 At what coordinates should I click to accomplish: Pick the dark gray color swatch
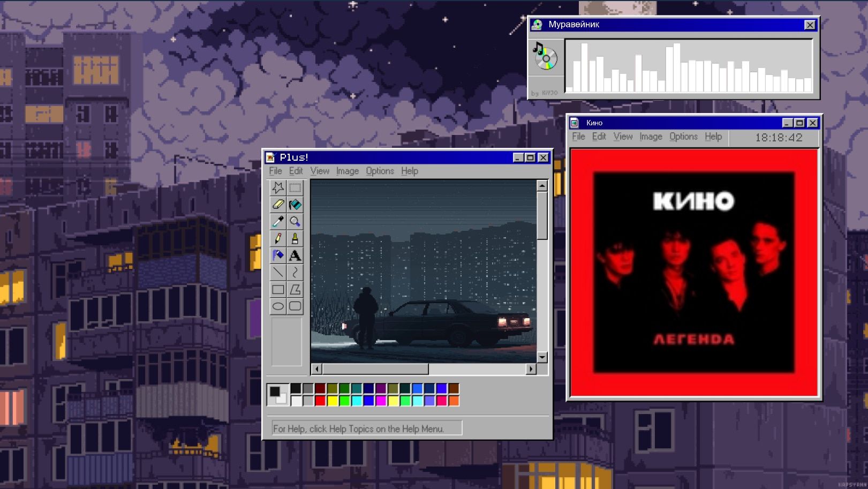click(308, 389)
